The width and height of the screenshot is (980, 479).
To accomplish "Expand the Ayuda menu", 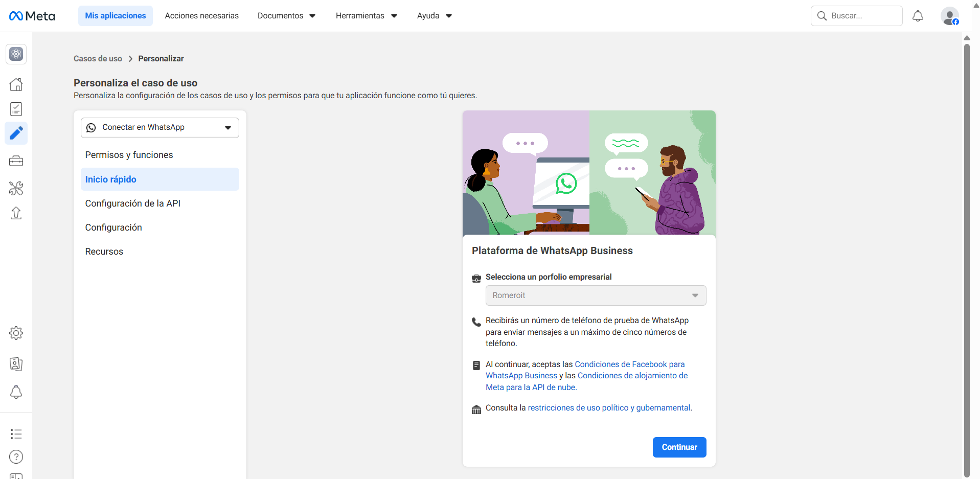I will click(435, 16).
